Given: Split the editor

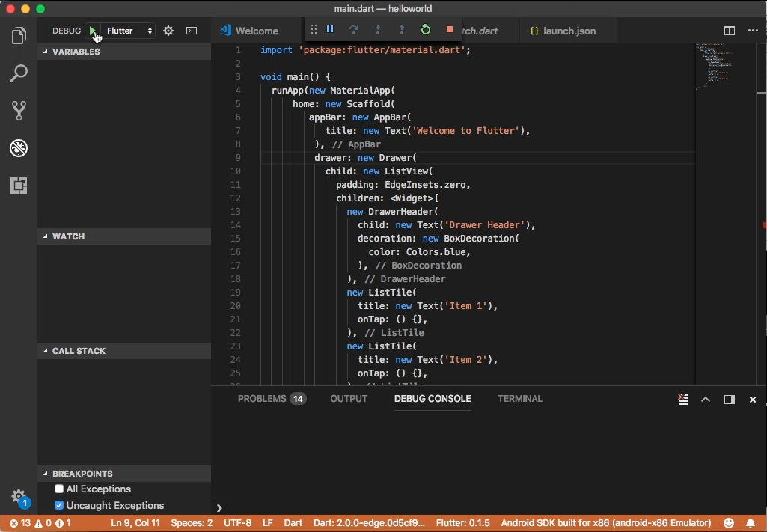Looking at the screenshot, I should (x=730, y=31).
